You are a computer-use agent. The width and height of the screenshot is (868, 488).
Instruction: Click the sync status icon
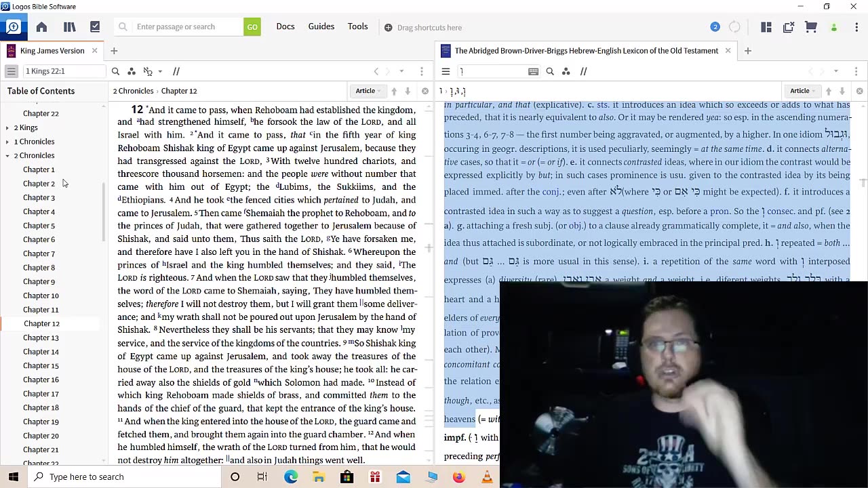(734, 27)
